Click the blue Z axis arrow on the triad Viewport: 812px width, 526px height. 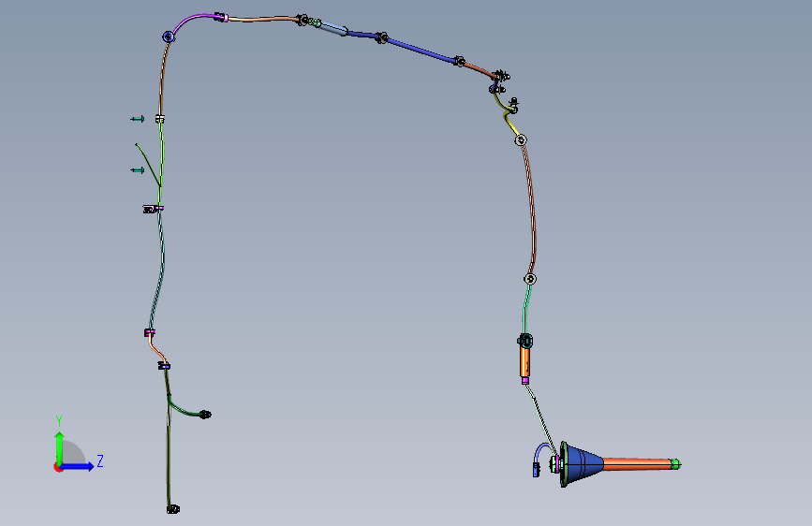79,466
